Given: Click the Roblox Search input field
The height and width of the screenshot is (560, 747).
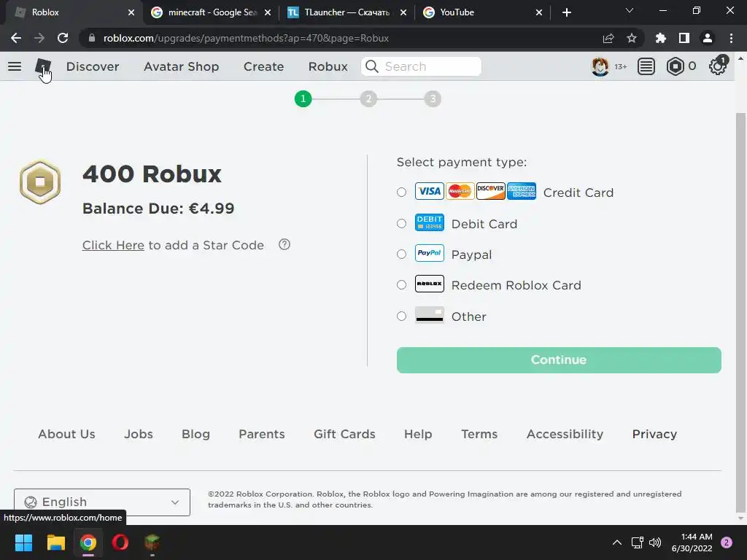Looking at the screenshot, I should (x=421, y=66).
